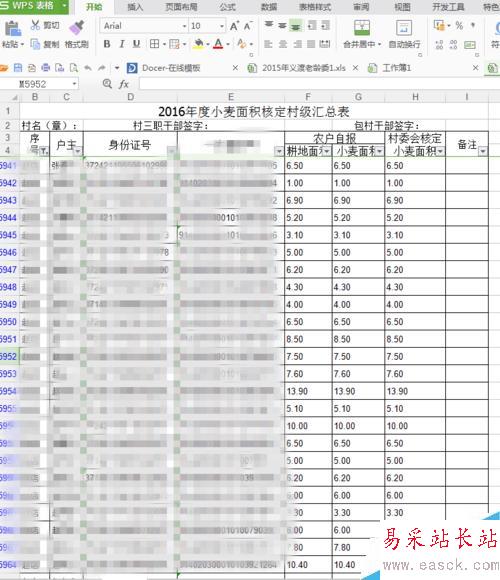500x580 pixels.
Task: Click the Auto Wrap (自动换行) icon
Action: pyautogui.click(x=403, y=28)
